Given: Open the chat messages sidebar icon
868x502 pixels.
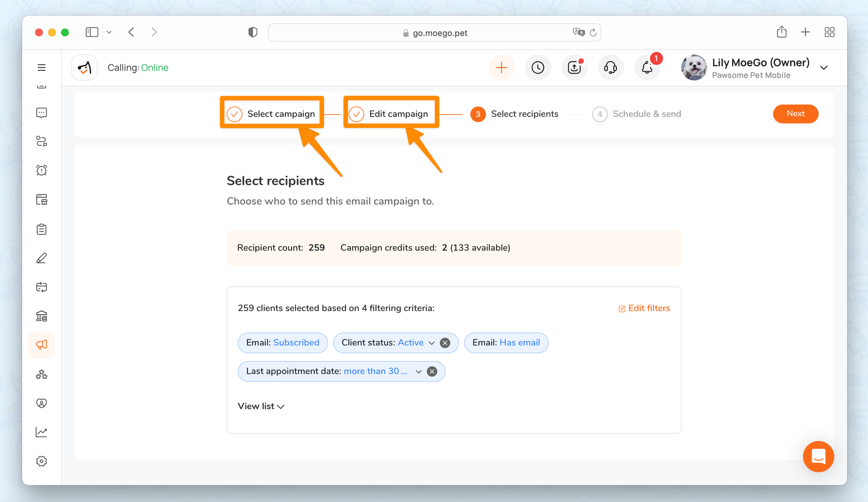Looking at the screenshot, I should click(42, 113).
